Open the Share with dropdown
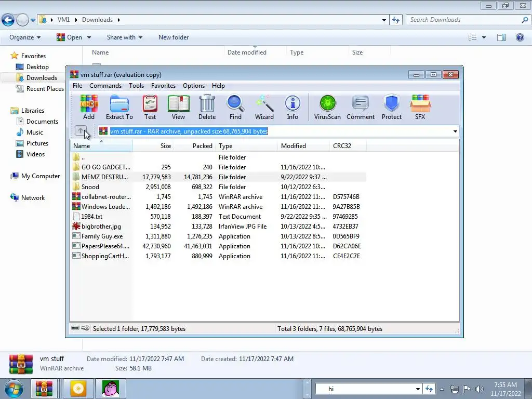 [125, 37]
